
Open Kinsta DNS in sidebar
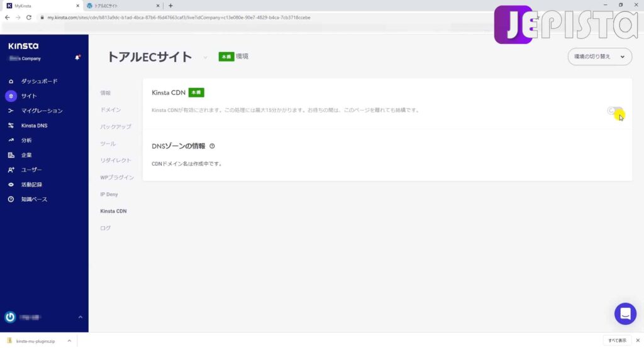[34, 126]
